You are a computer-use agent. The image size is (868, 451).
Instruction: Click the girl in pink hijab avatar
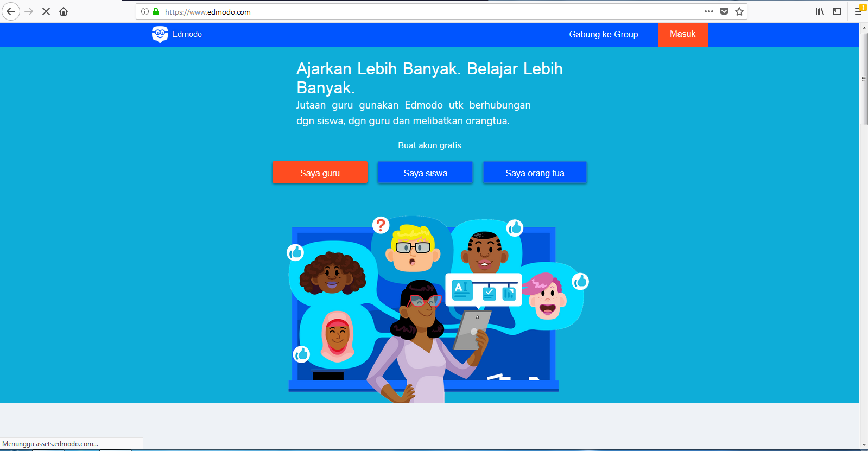coord(337,336)
